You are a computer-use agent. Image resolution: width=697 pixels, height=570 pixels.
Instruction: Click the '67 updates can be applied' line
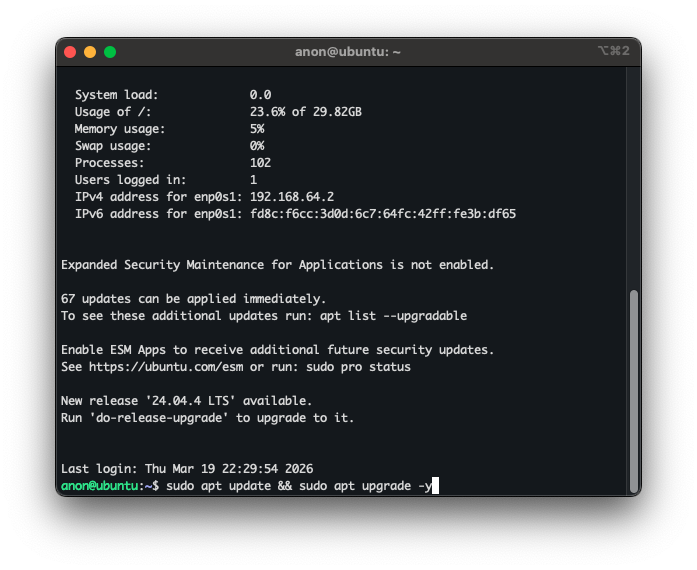click(193, 299)
